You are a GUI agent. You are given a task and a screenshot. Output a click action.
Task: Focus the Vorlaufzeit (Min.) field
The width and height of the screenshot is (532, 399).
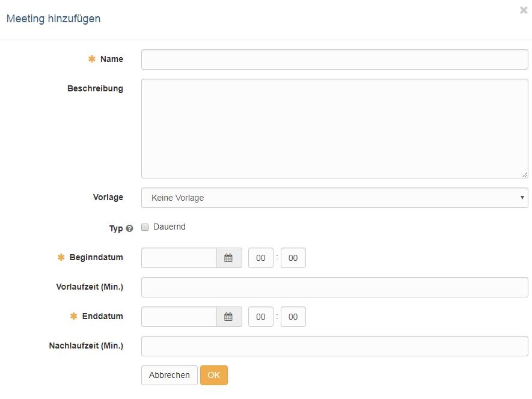[x=334, y=287]
